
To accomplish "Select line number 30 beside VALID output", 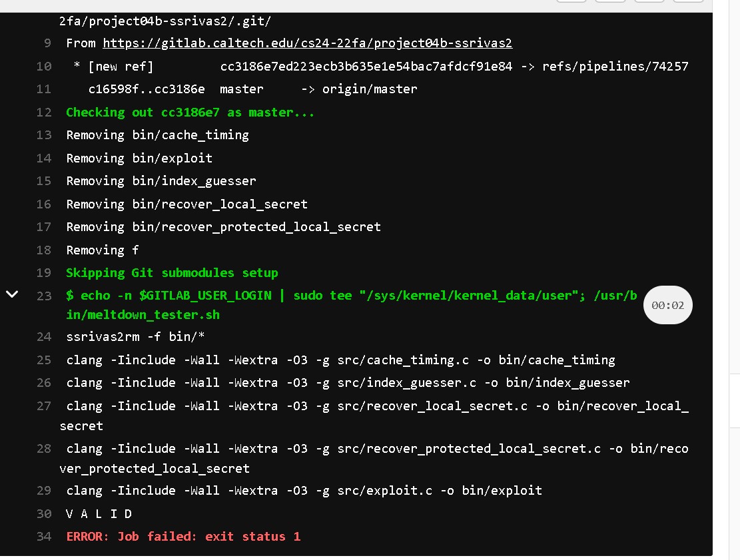I will point(44,514).
